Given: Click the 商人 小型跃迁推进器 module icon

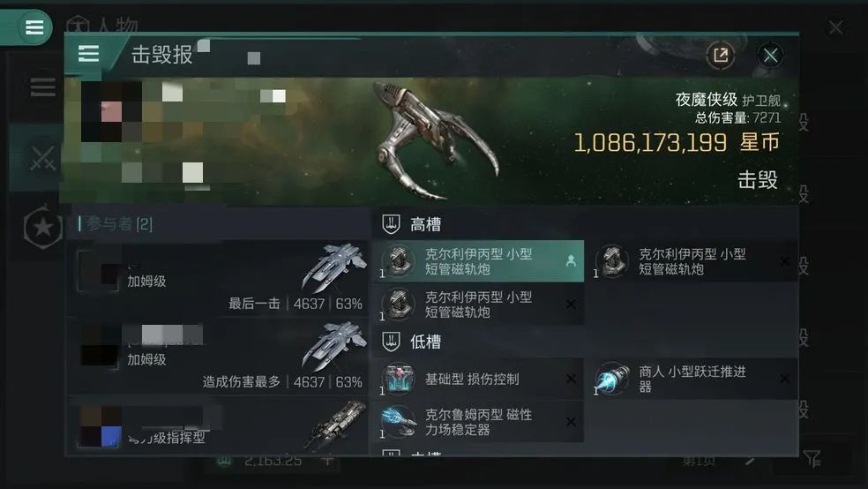Looking at the screenshot, I should pos(611,379).
